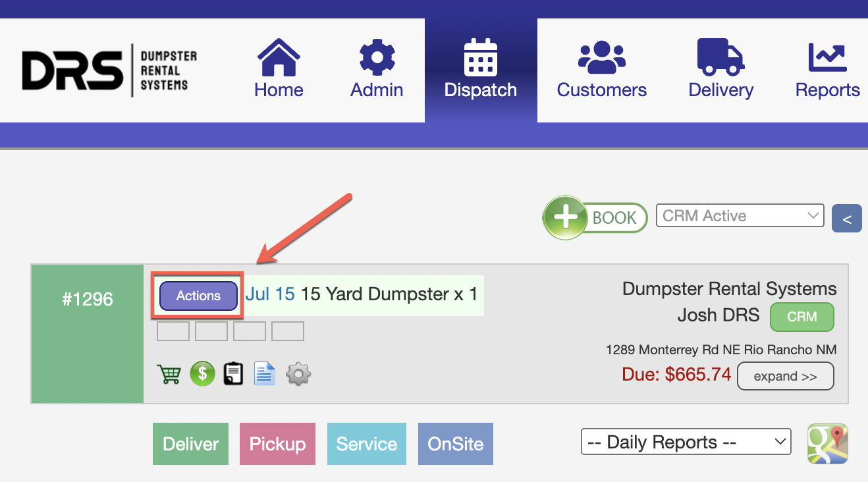Open the green dollar payment icon
Image resolution: width=868 pixels, height=482 pixels.
(x=203, y=374)
